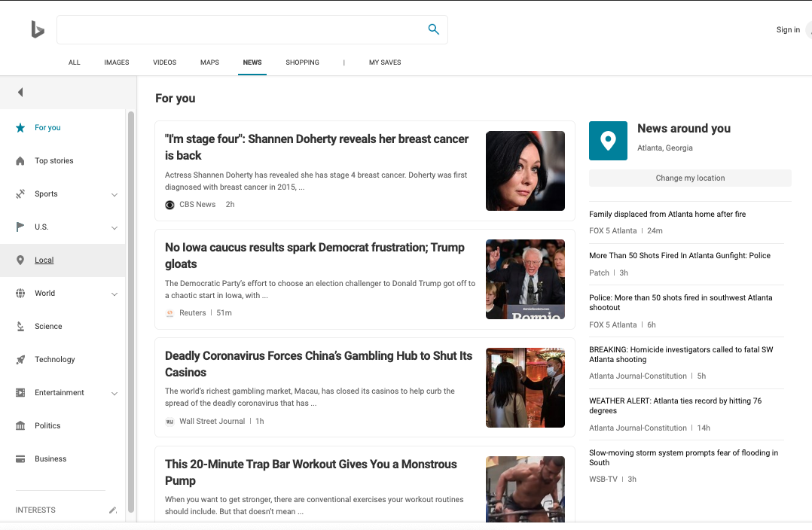Click the Wall Street Journal source logo
The image size is (812, 530).
(169, 422)
